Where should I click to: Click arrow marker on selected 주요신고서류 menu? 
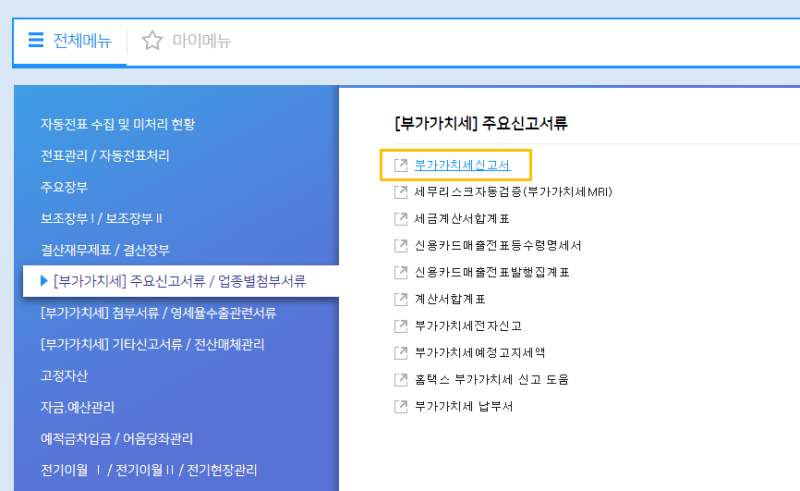click(x=44, y=281)
